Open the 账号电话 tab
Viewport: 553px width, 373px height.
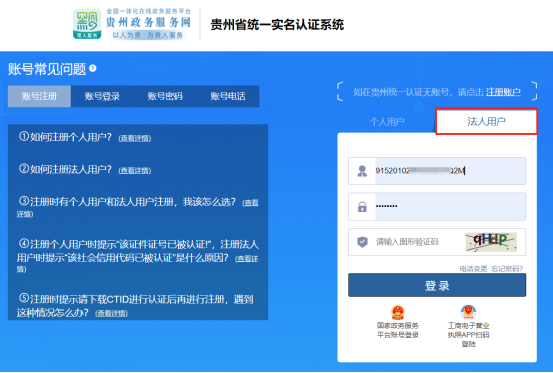(228, 96)
